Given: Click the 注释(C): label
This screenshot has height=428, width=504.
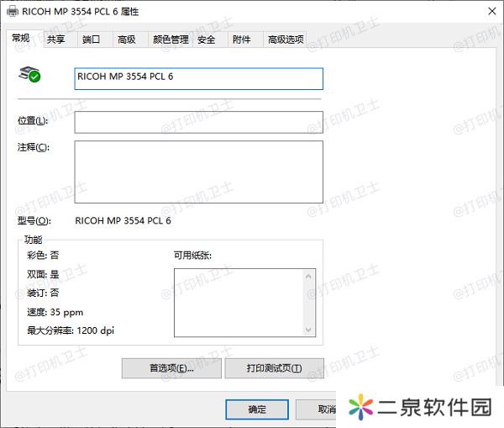Looking at the screenshot, I should pyautogui.click(x=34, y=147).
